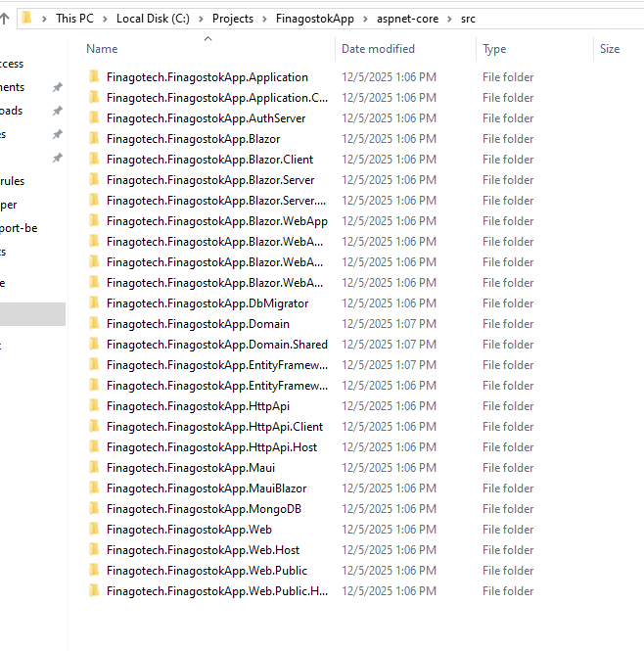Image resolution: width=644 pixels, height=651 pixels.
Task: Click the MongoDB folder icon
Action: [94, 509]
